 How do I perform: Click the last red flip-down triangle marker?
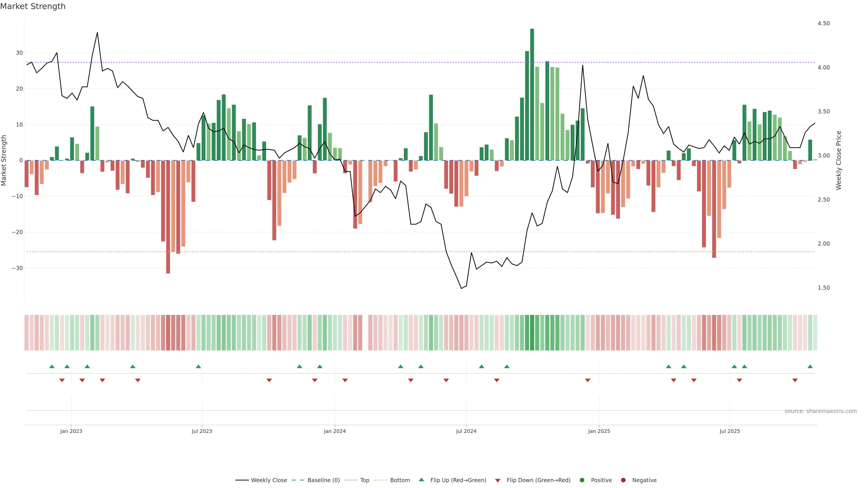click(x=795, y=380)
